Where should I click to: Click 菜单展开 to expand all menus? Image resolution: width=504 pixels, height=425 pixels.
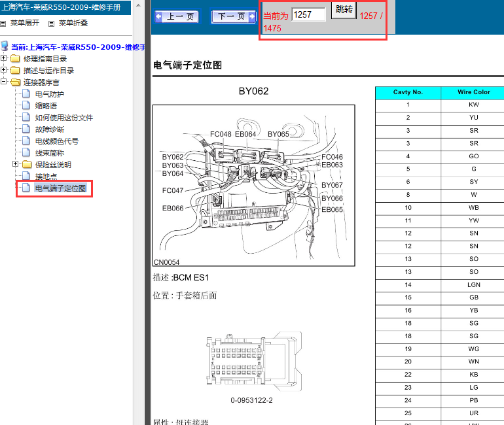(x=25, y=23)
